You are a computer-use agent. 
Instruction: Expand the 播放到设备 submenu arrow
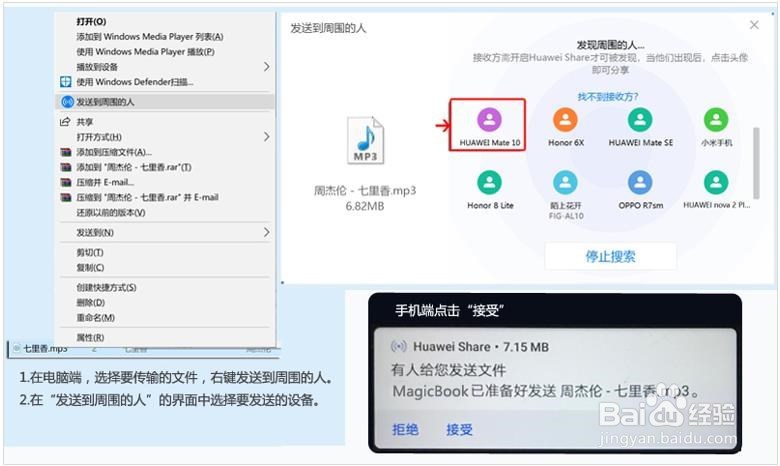[267, 67]
